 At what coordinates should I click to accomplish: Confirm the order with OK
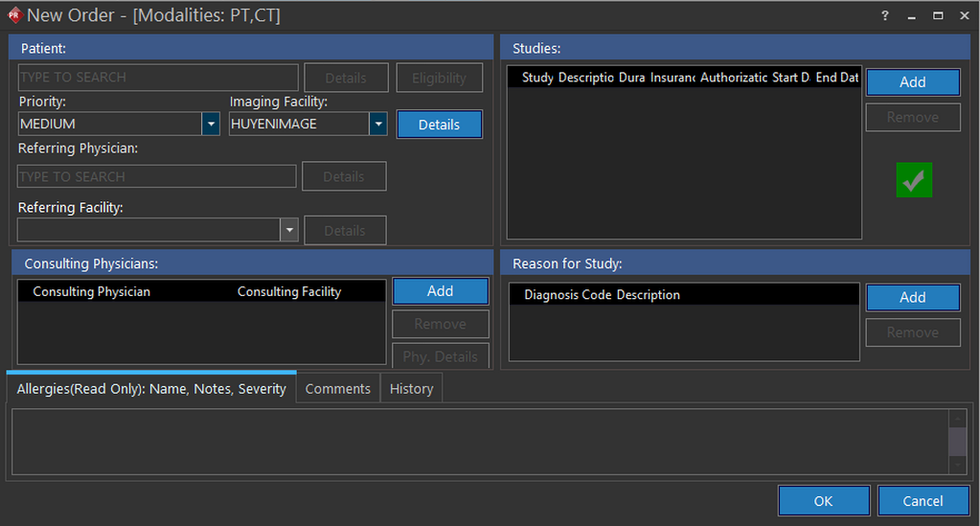tap(823, 500)
